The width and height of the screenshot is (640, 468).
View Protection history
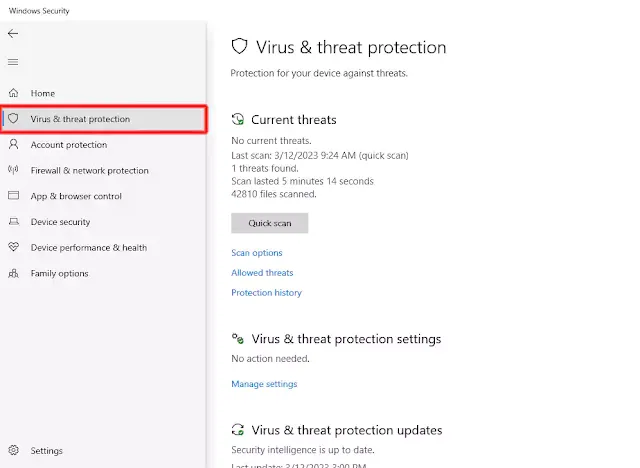click(266, 293)
